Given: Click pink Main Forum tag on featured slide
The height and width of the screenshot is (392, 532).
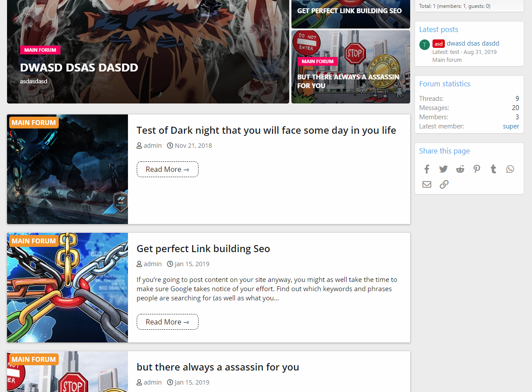Looking at the screenshot, I should click(x=40, y=50).
